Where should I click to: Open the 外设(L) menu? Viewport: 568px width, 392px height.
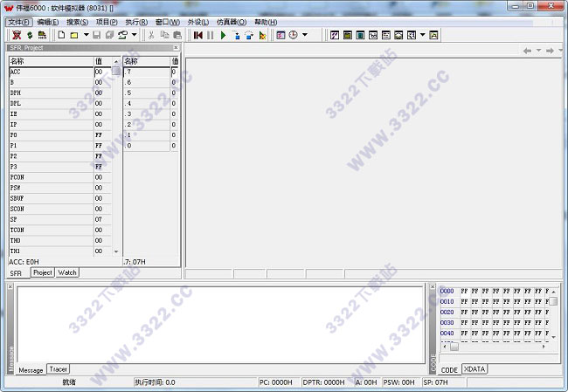click(198, 22)
